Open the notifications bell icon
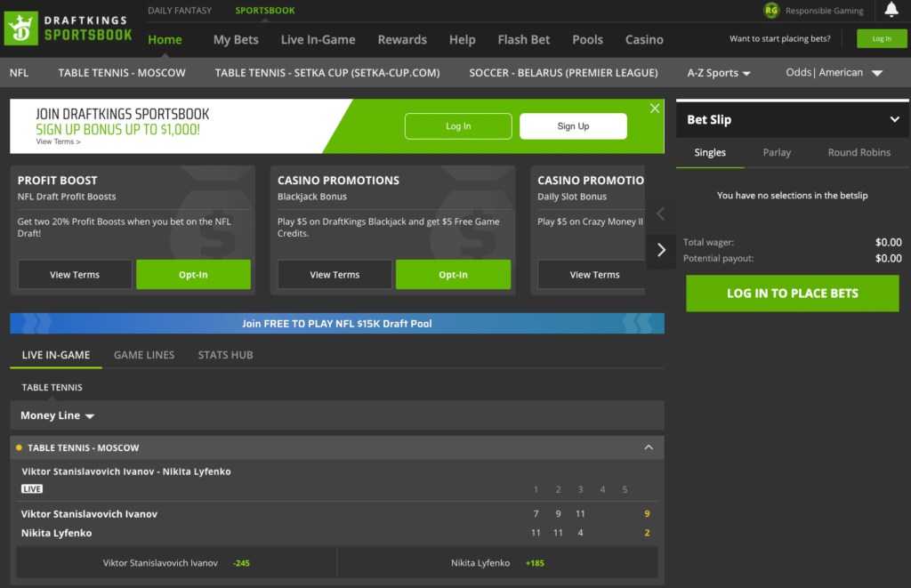 pos(891,10)
